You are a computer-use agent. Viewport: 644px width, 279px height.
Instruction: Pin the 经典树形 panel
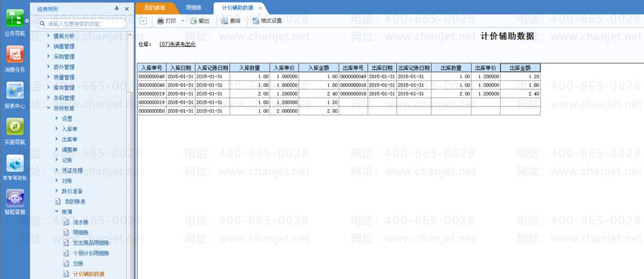pyautogui.click(x=117, y=8)
